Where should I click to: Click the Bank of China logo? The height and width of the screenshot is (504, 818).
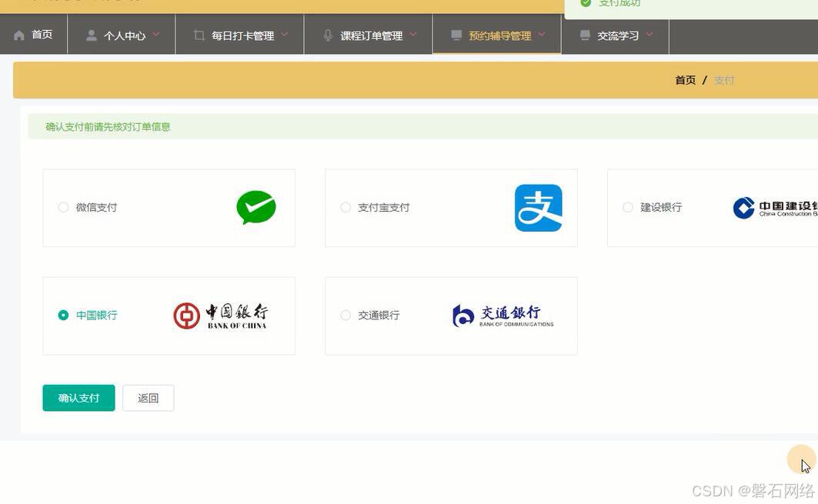[x=221, y=315]
